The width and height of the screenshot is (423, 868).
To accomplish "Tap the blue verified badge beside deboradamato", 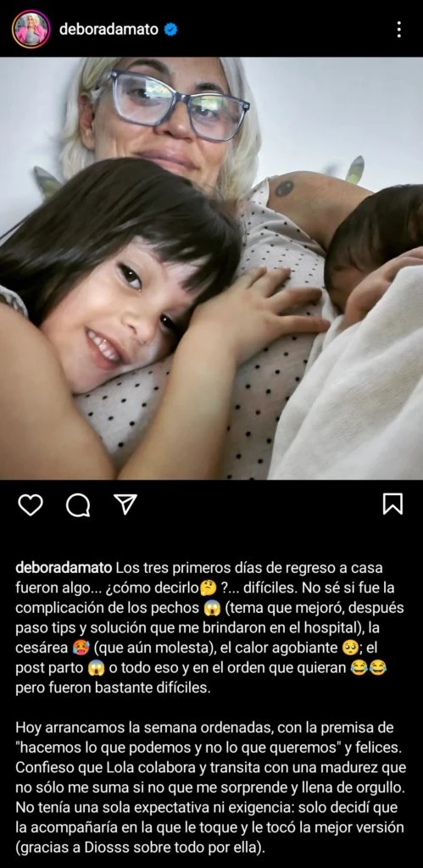I will click(x=171, y=30).
